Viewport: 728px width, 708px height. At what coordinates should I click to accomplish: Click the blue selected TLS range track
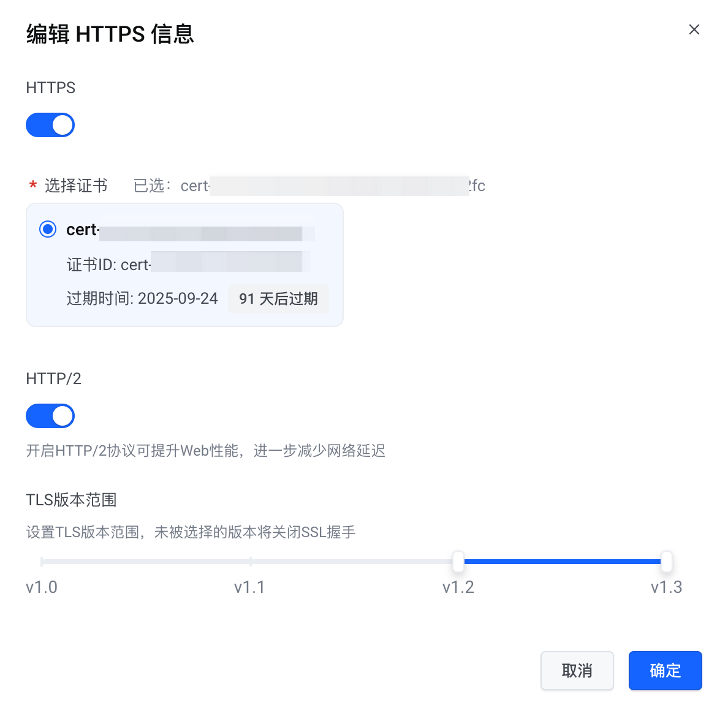563,561
